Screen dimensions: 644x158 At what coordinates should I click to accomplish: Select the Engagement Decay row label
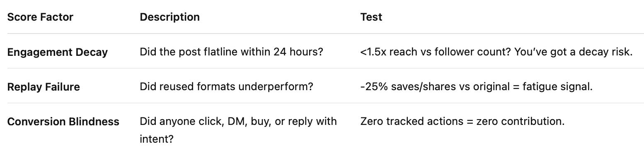point(58,52)
